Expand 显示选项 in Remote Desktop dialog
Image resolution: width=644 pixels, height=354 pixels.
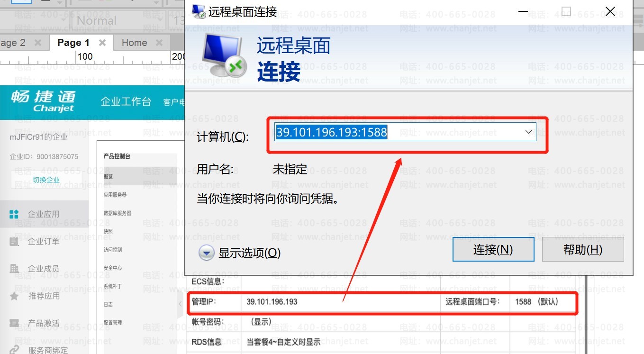coord(207,253)
